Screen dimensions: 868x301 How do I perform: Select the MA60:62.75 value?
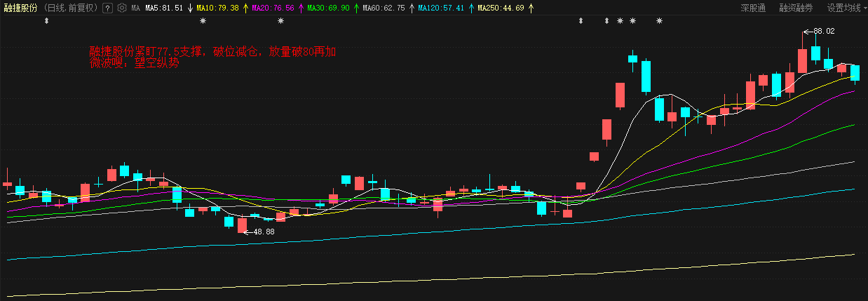click(x=384, y=8)
